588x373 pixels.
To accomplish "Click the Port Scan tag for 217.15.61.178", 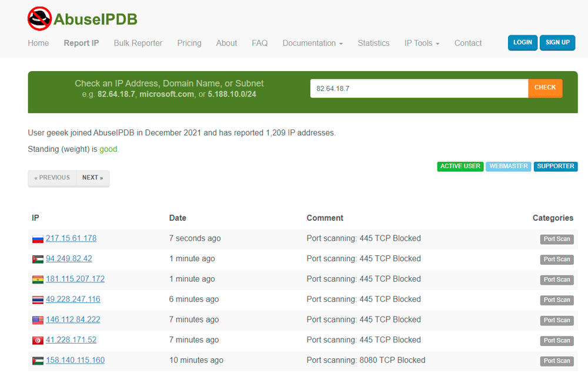I will click(x=557, y=239).
